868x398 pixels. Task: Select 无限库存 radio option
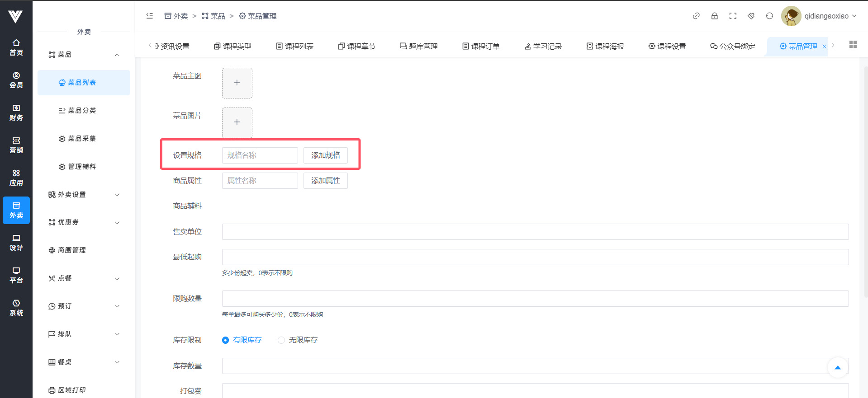(x=281, y=340)
